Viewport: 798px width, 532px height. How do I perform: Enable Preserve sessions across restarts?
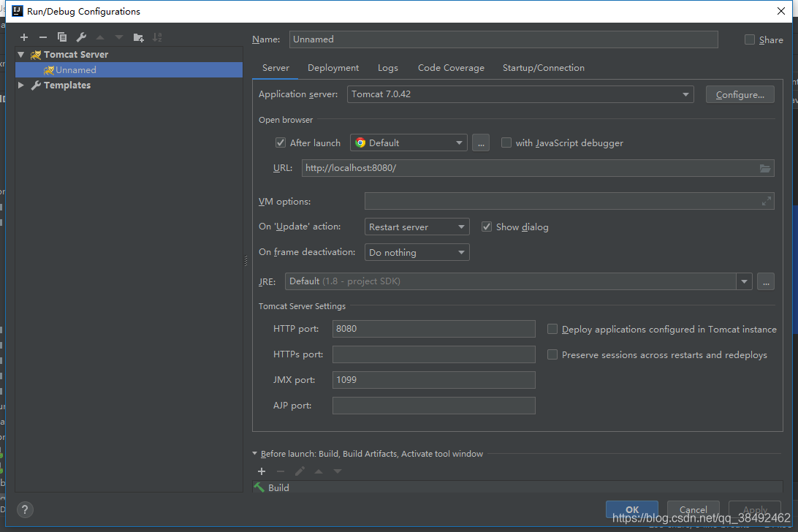(x=552, y=355)
